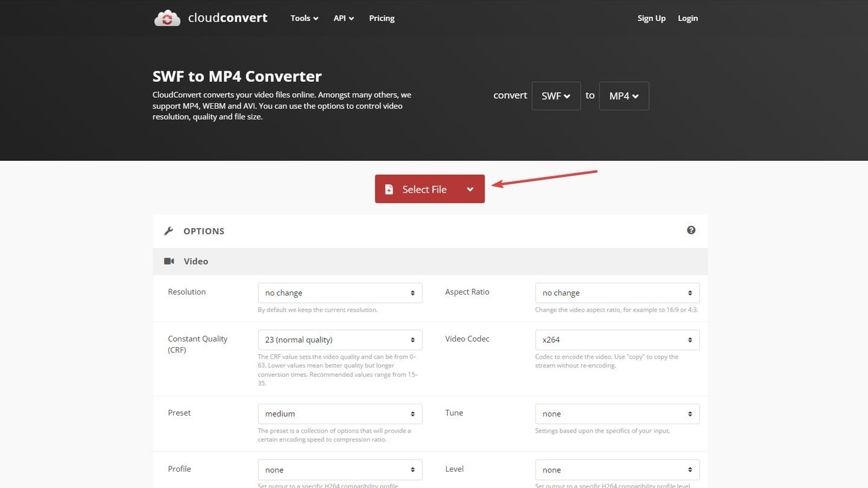Image resolution: width=868 pixels, height=488 pixels.
Task: Open the MP4 target format dropdown
Action: 624,96
